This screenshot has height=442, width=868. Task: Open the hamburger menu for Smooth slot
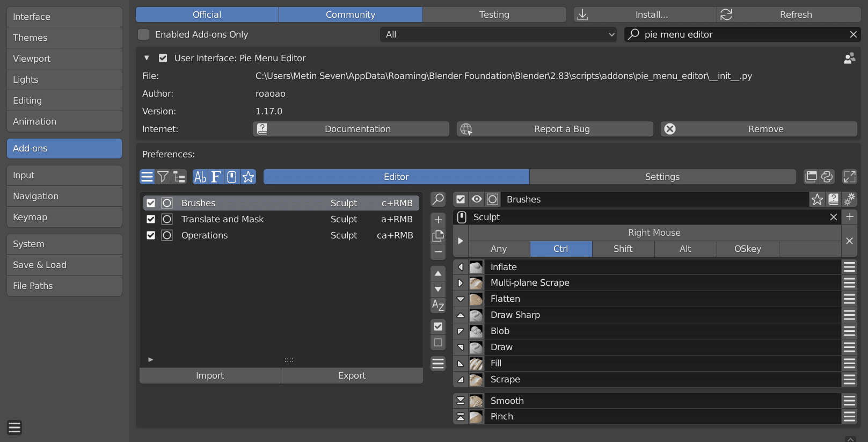click(x=849, y=401)
